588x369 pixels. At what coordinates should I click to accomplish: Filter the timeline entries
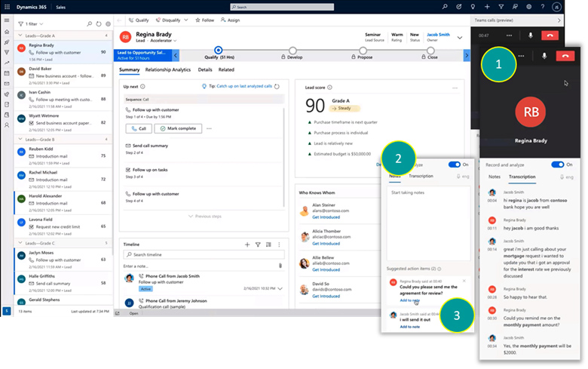(x=258, y=244)
